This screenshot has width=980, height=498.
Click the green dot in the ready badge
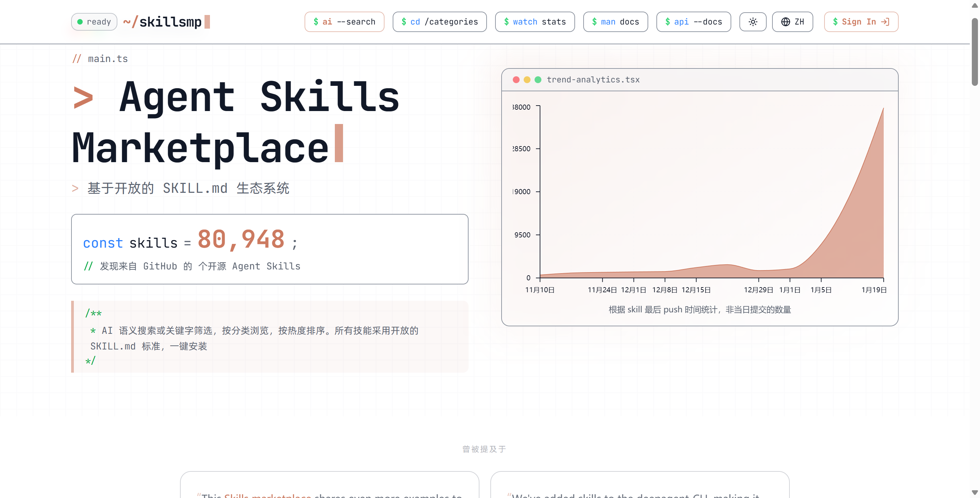click(x=80, y=22)
